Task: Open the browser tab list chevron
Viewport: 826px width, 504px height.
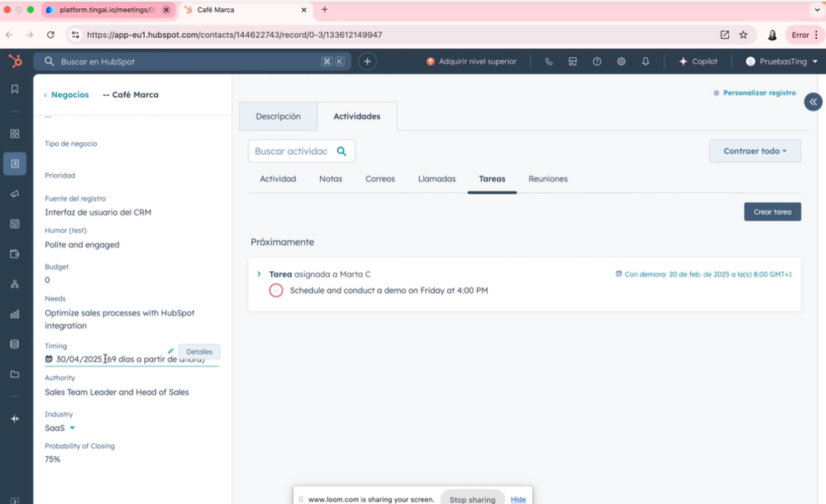Action: 817,10
